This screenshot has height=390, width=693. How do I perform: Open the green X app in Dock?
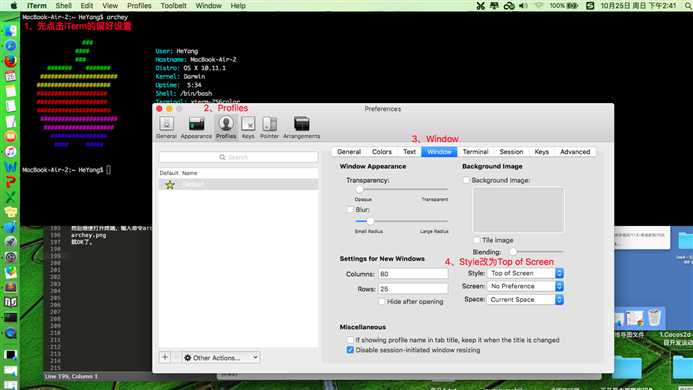tap(11, 197)
